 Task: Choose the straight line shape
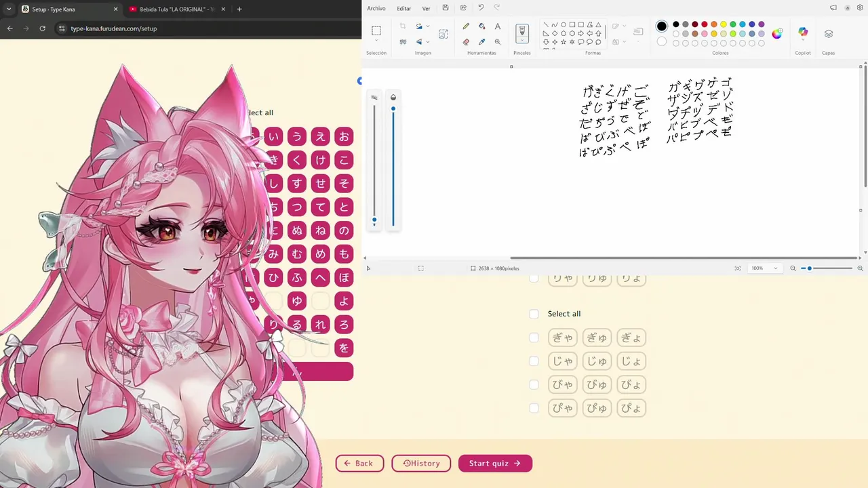546,25
